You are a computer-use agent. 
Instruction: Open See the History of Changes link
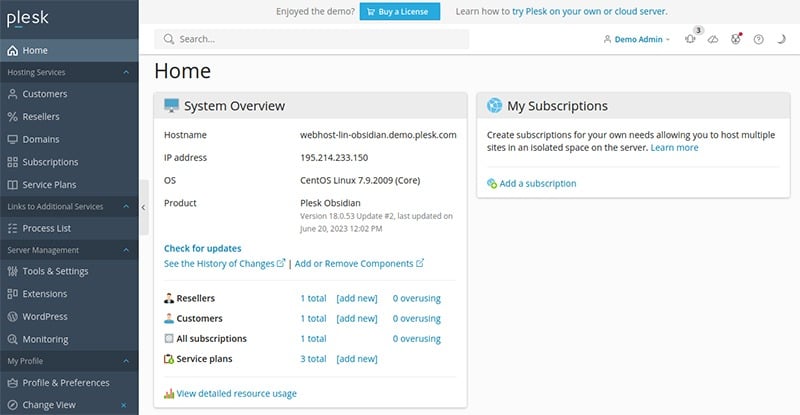tap(224, 263)
